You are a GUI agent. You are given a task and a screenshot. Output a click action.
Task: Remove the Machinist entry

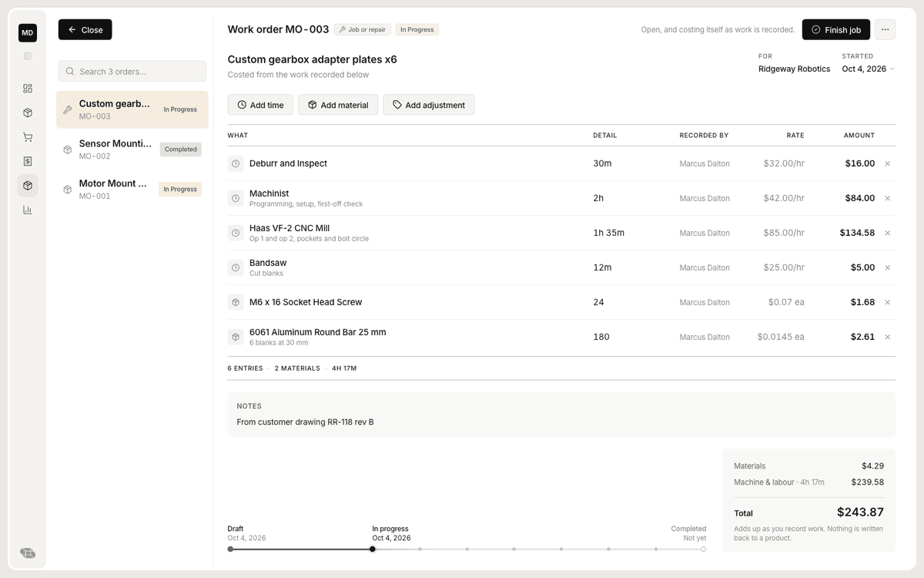(x=887, y=198)
